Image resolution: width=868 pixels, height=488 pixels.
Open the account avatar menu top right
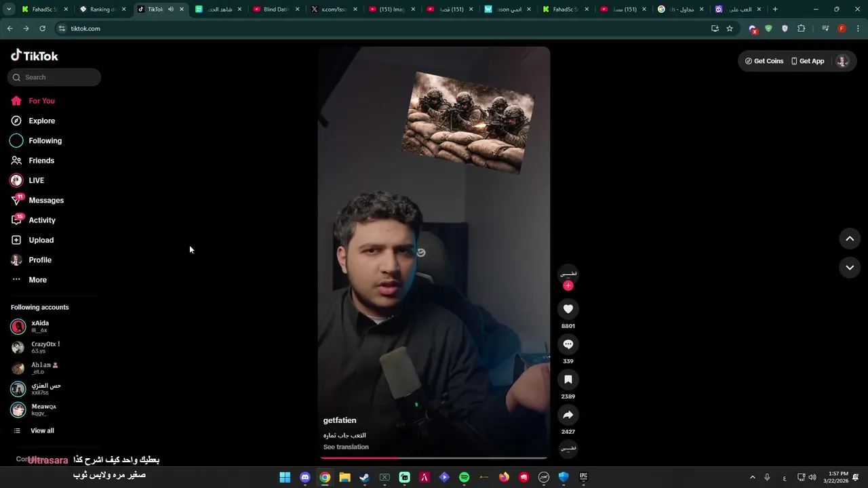tap(842, 61)
